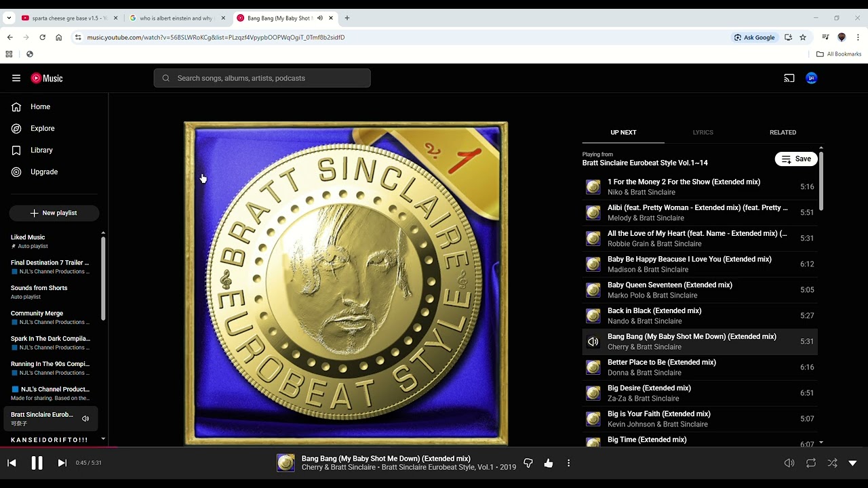Screen dimensions: 868x488
Task: Click the browser address bar URL
Action: (x=216, y=37)
